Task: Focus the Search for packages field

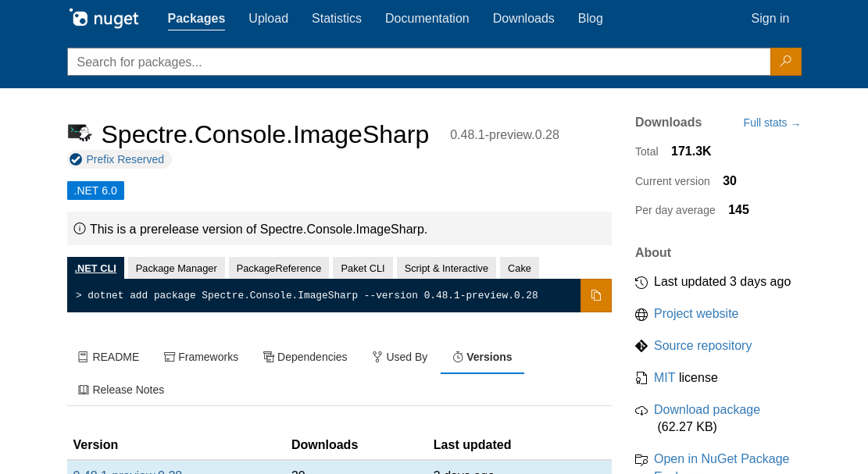Action: pos(418,62)
